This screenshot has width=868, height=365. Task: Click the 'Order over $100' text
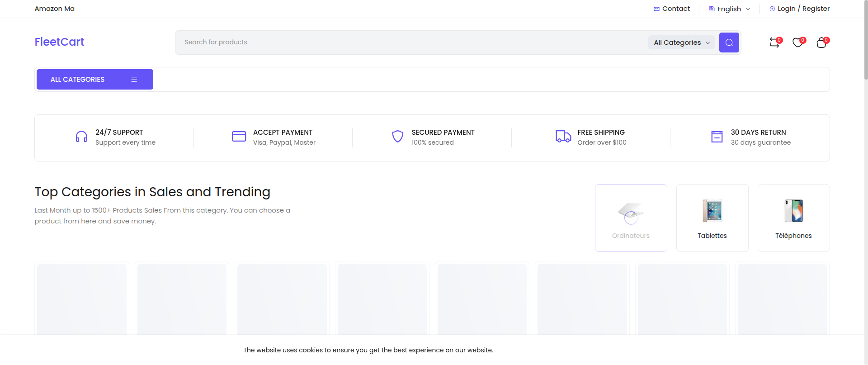point(602,142)
